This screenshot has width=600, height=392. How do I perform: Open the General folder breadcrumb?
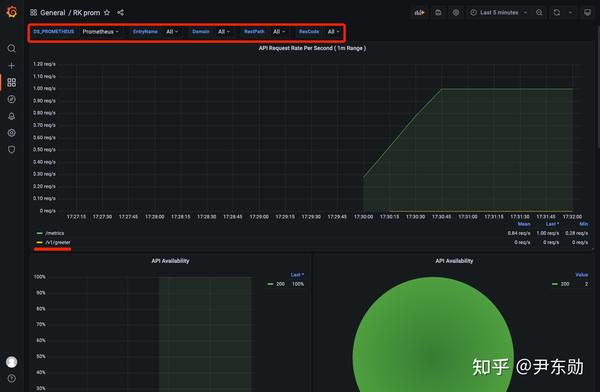[52, 13]
